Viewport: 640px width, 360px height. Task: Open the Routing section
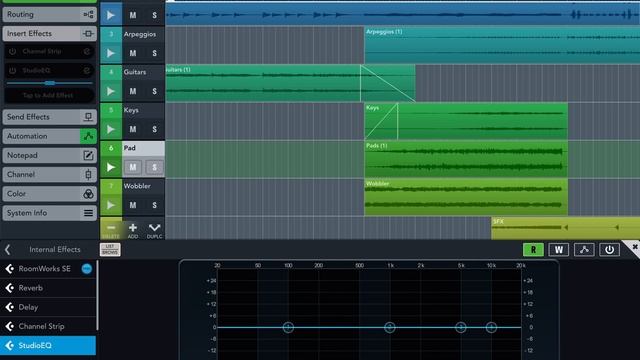(49, 14)
